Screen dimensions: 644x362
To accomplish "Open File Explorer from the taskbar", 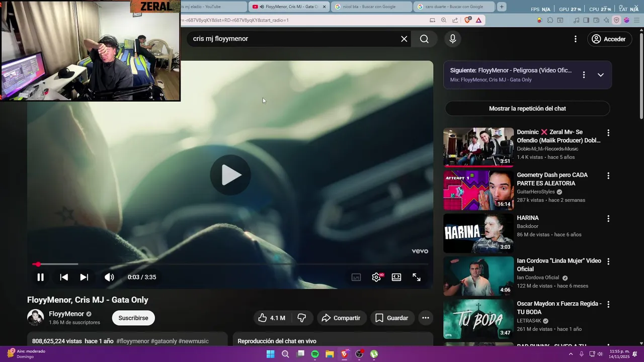I will pyautogui.click(x=330, y=354).
